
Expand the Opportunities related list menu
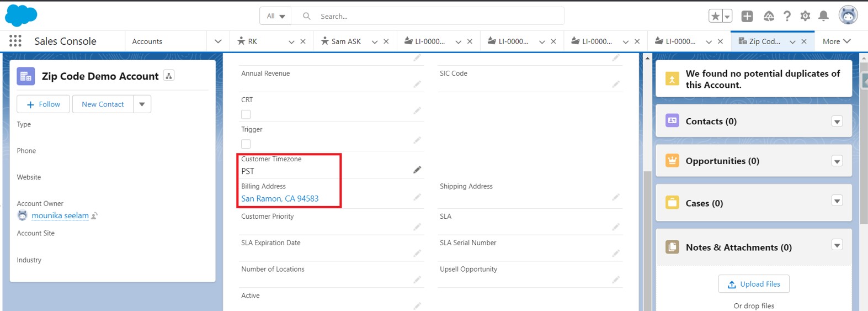tap(837, 161)
